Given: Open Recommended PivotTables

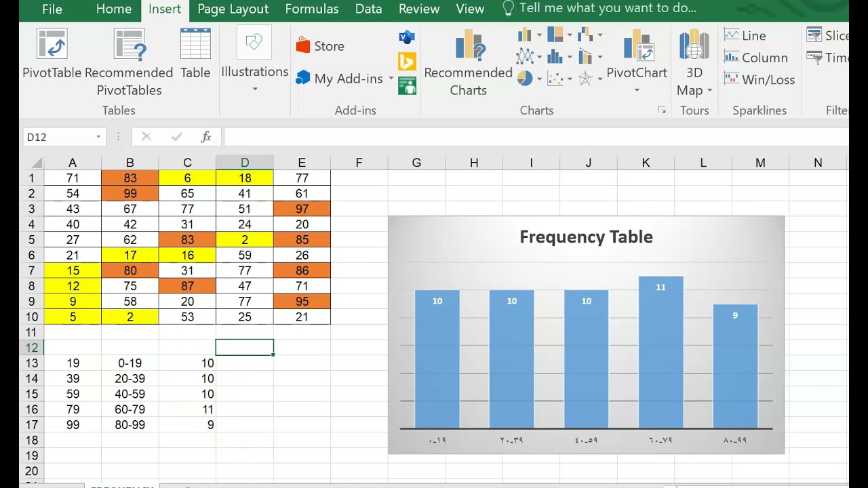Looking at the screenshot, I should coord(129,62).
